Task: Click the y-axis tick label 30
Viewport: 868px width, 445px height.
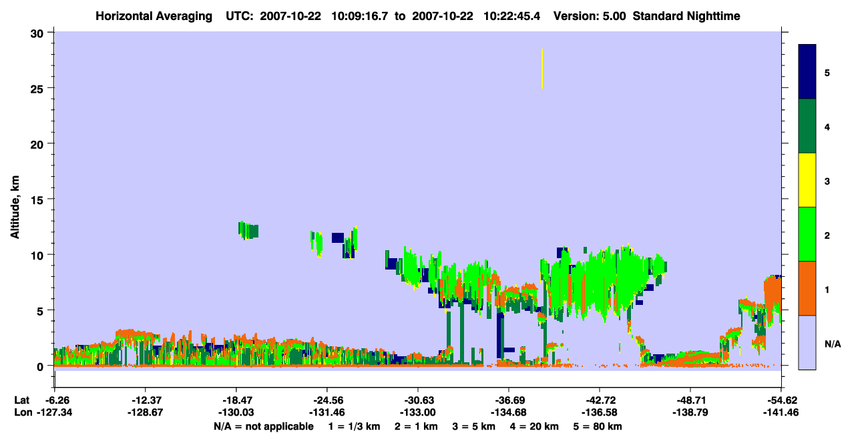Action: point(38,32)
